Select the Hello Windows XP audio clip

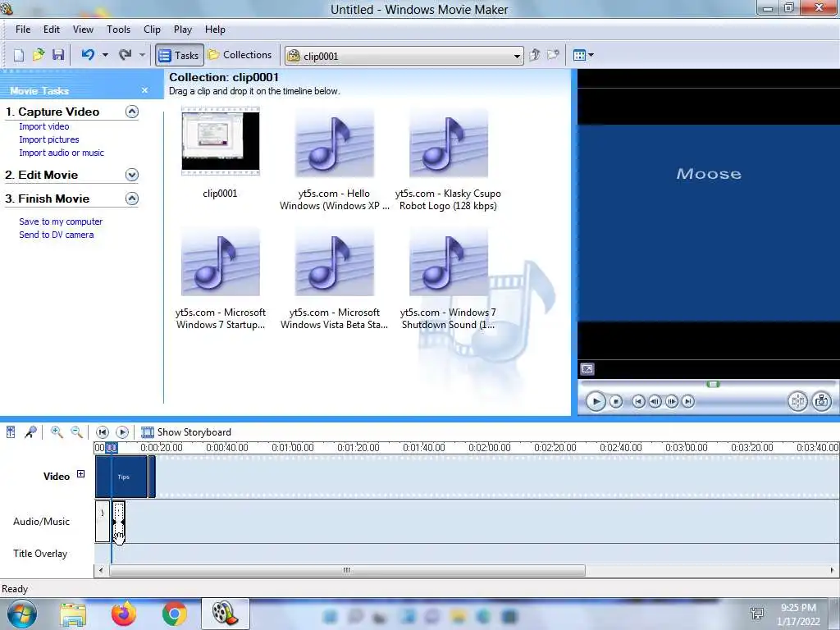click(335, 143)
